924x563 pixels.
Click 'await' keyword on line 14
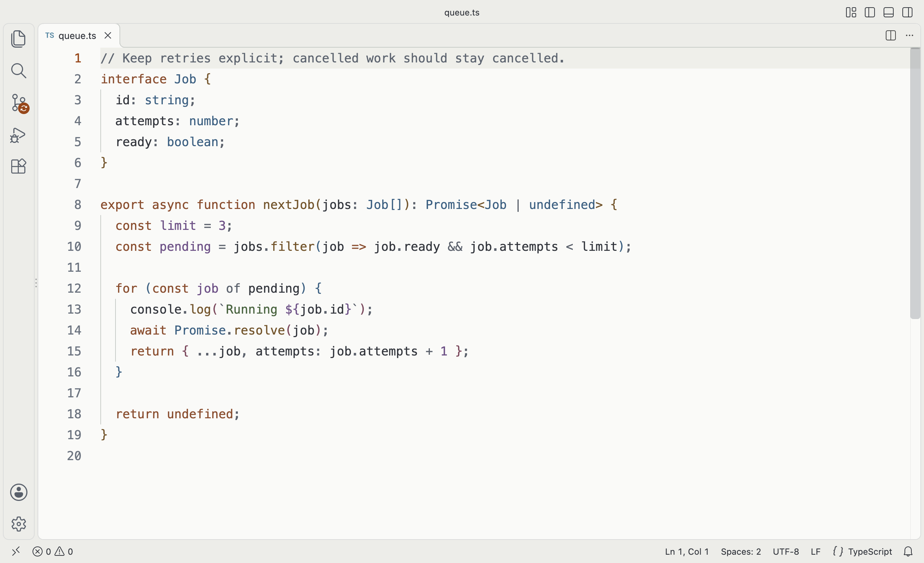tap(148, 330)
